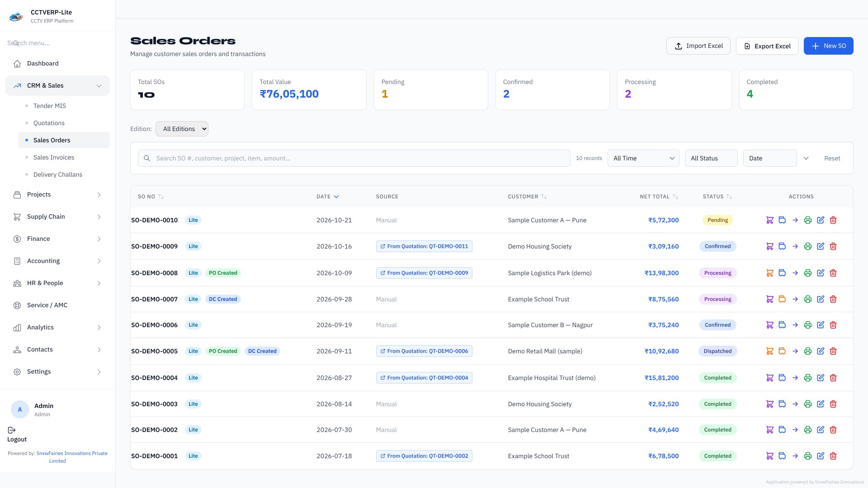Open Service / AMC menu item
This screenshot has width=868, height=488.
(57, 305)
